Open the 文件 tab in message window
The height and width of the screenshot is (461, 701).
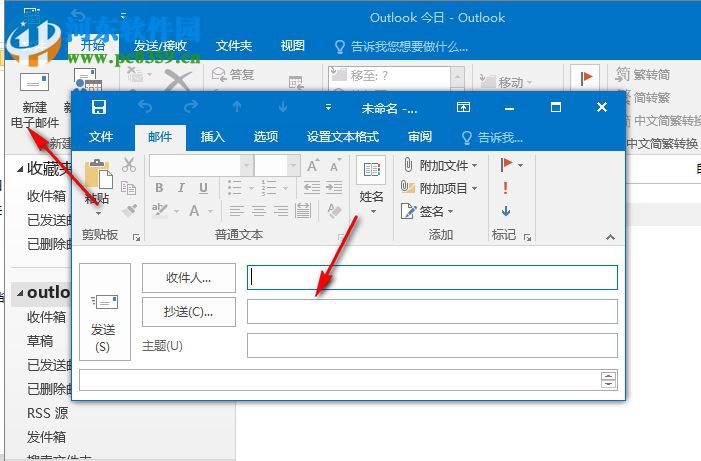(x=101, y=137)
